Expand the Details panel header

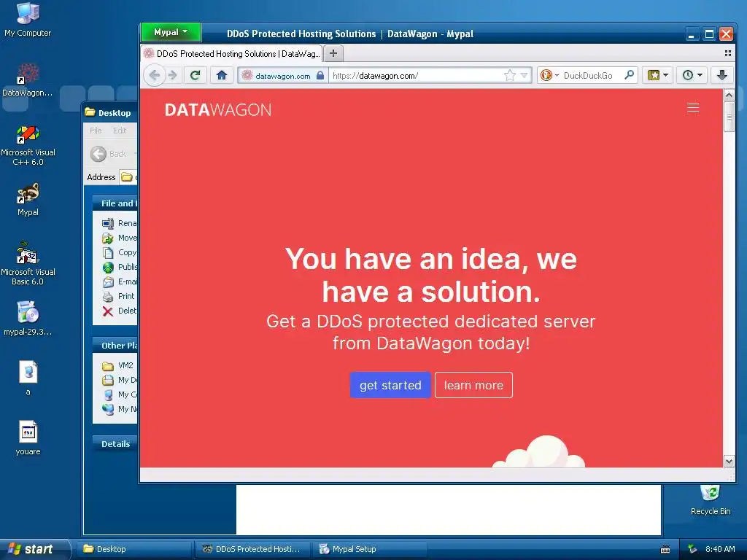[115, 444]
